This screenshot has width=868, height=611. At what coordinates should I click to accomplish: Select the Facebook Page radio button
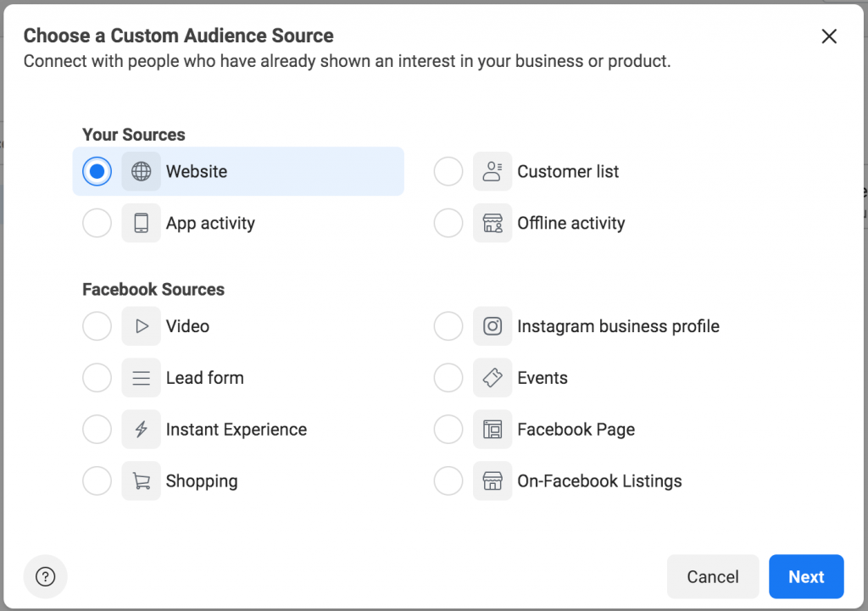(x=448, y=429)
